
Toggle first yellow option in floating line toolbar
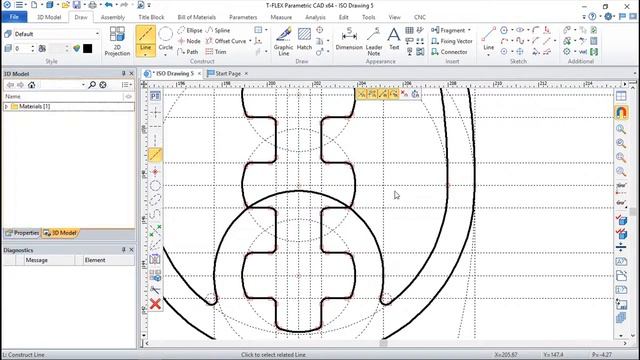point(362,94)
